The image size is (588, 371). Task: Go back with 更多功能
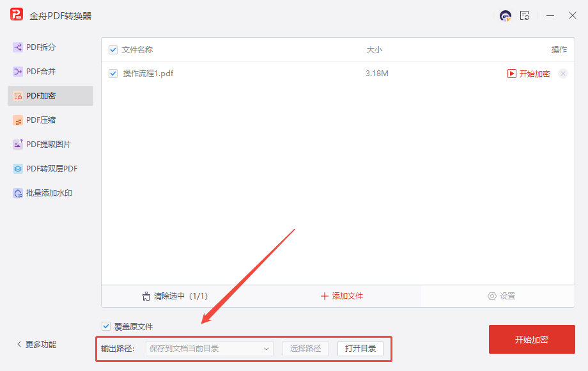click(37, 344)
